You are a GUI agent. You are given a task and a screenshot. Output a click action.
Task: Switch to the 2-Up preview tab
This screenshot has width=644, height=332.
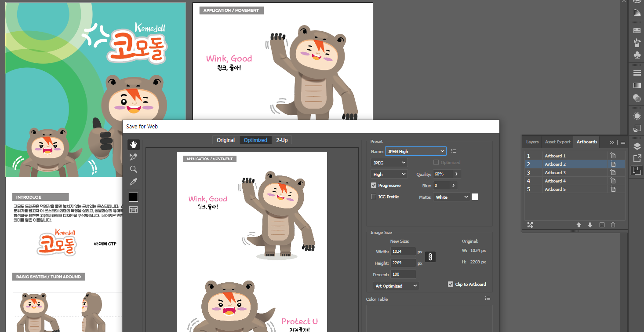(x=282, y=140)
